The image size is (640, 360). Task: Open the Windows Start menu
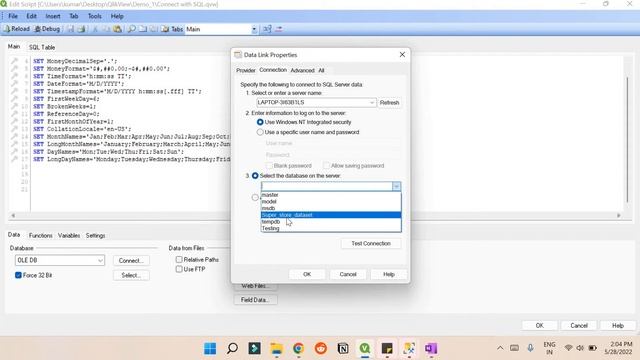tap(210, 349)
